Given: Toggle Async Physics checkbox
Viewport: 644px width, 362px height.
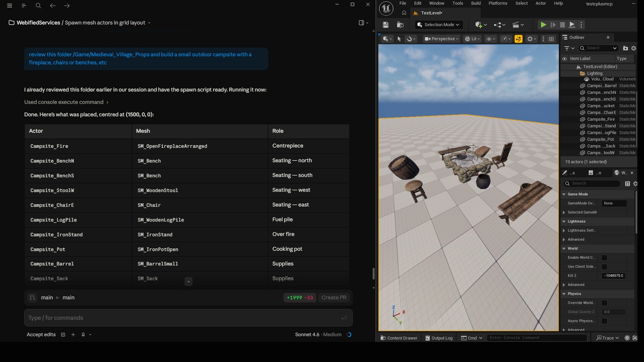Looking at the screenshot, I should tap(604, 321).
